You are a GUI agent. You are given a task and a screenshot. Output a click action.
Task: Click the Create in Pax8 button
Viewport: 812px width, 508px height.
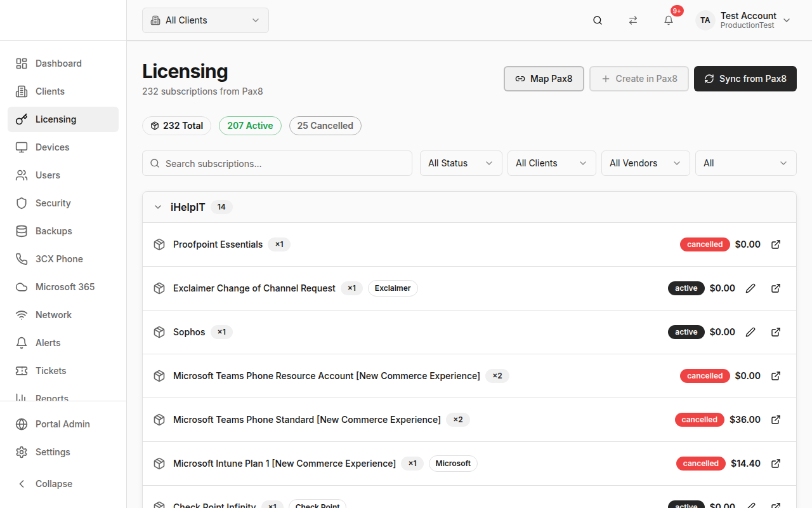[x=639, y=79]
